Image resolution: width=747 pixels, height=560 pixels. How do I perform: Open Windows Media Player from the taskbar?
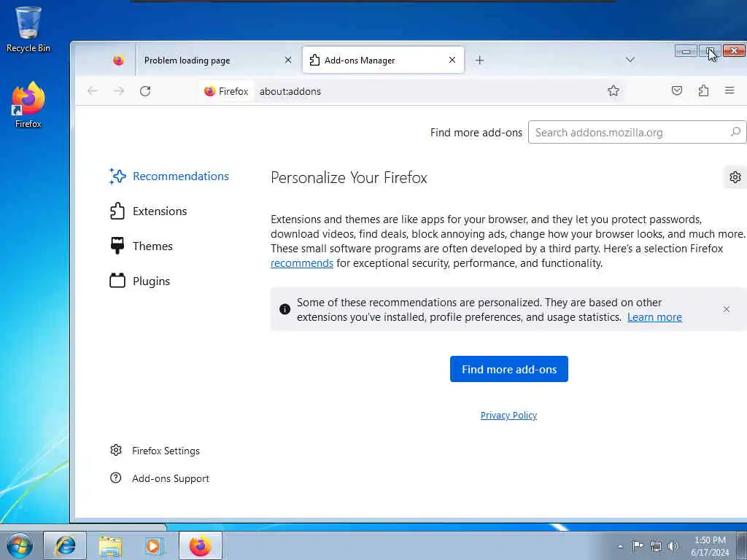[x=153, y=545]
